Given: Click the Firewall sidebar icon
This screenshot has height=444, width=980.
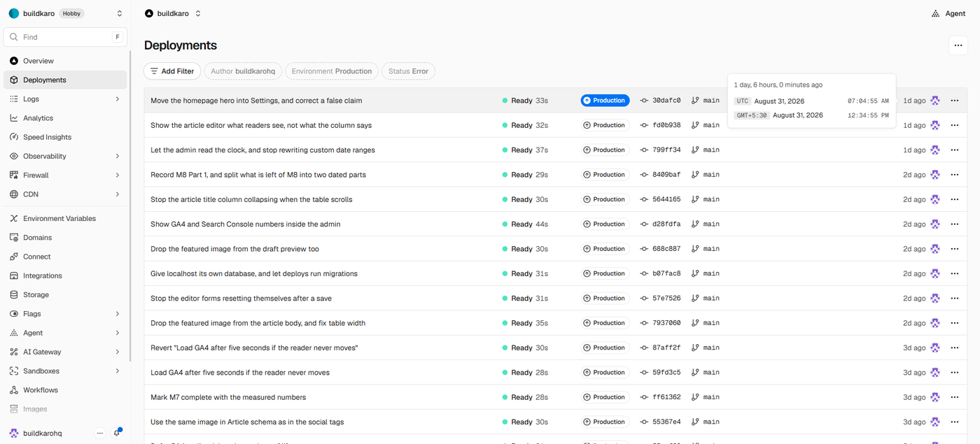Looking at the screenshot, I should pyautogui.click(x=14, y=176).
